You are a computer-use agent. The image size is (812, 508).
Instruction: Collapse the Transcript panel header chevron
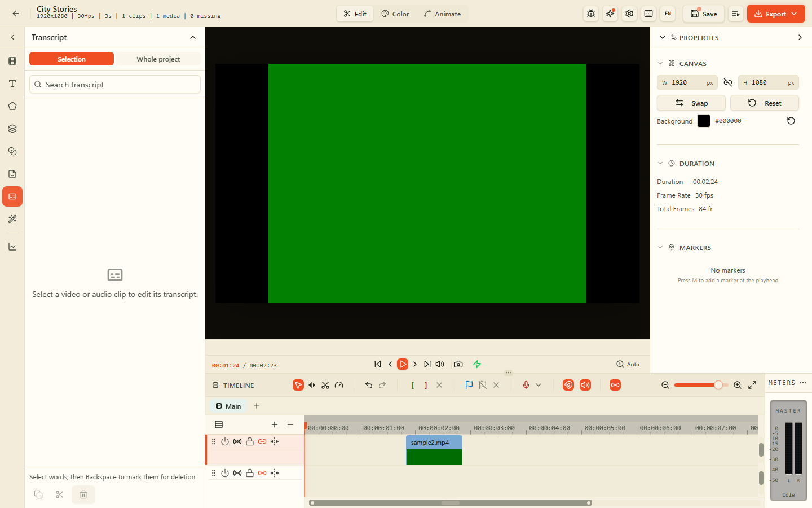193,37
